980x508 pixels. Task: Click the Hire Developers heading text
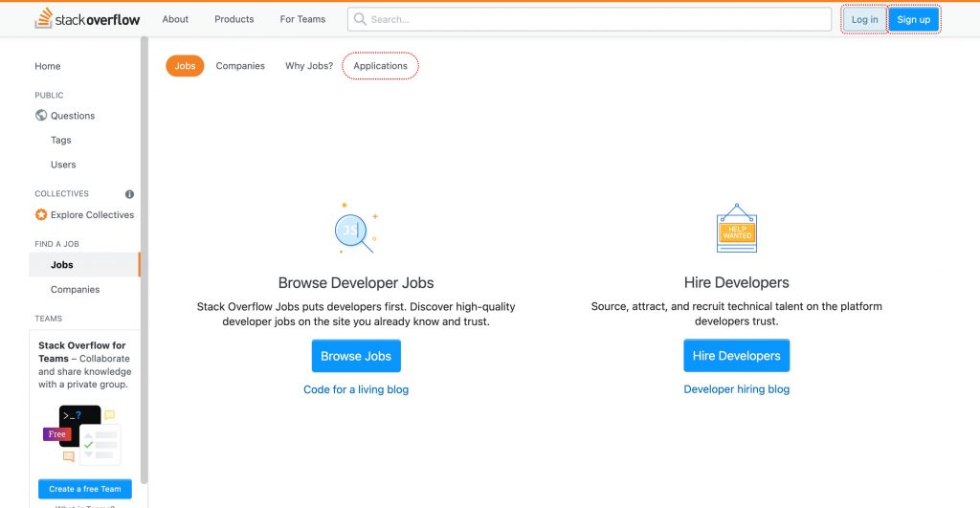(x=736, y=282)
